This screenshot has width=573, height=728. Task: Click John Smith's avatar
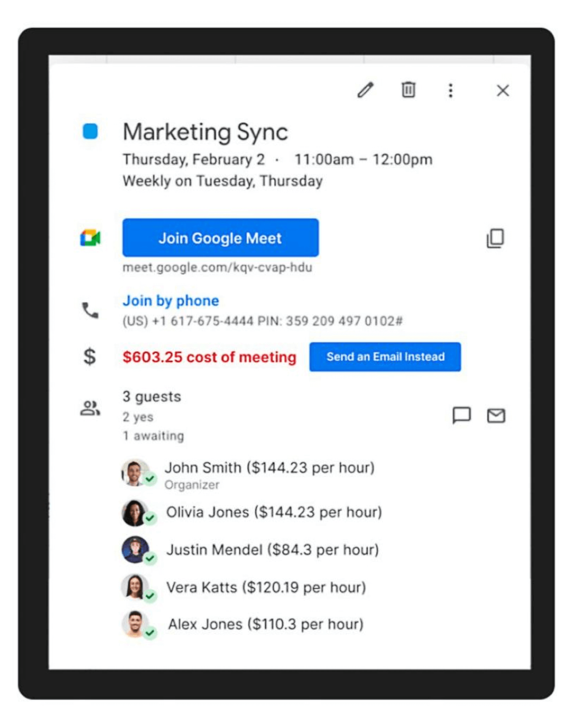(135, 472)
